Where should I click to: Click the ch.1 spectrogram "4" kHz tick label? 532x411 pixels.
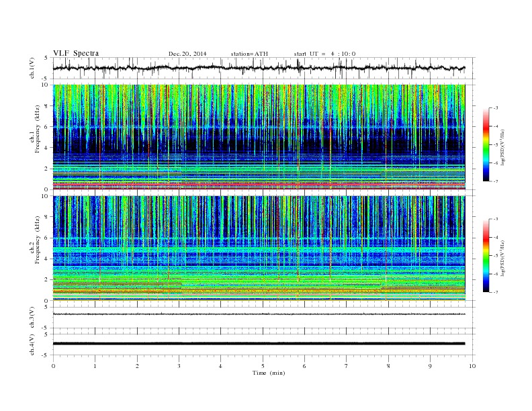click(46, 148)
